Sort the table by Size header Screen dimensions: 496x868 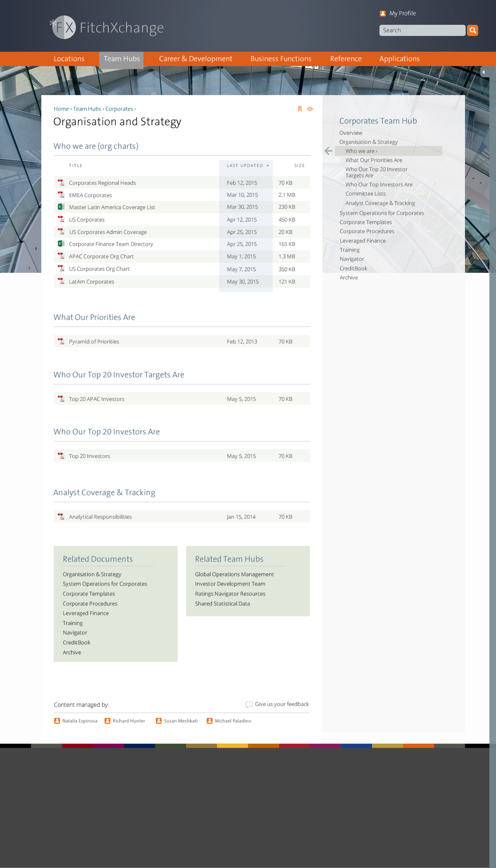[x=299, y=166]
